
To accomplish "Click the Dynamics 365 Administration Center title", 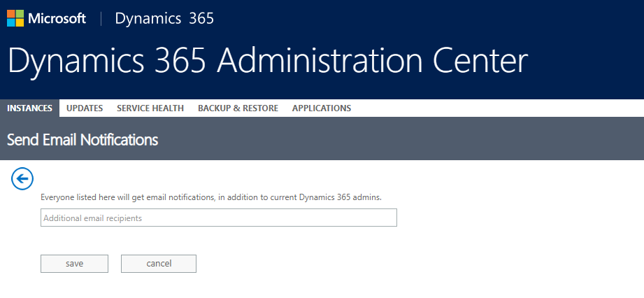I will coord(267,62).
